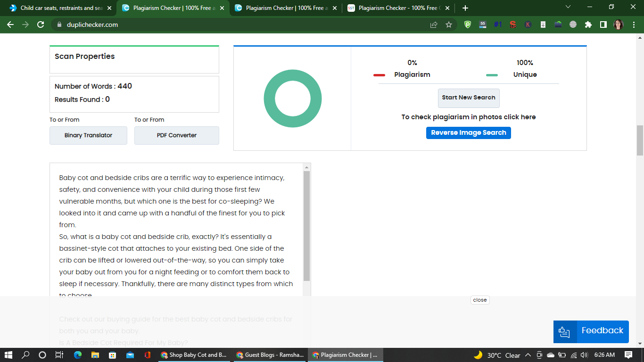The height and width of the screenshot is (362, 644).
Task: Open the Binary Translator tool
Action: (x=88, y=135)
